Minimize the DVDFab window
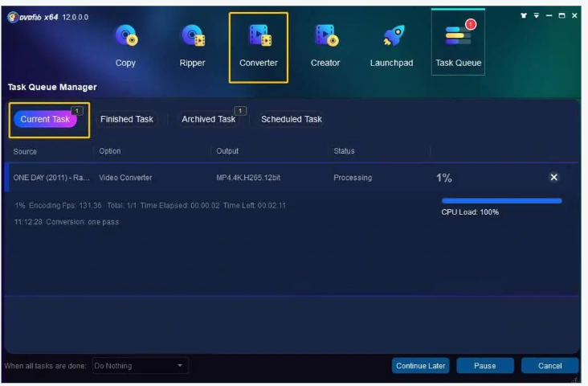The image size is (588, 386). [549, 15]
